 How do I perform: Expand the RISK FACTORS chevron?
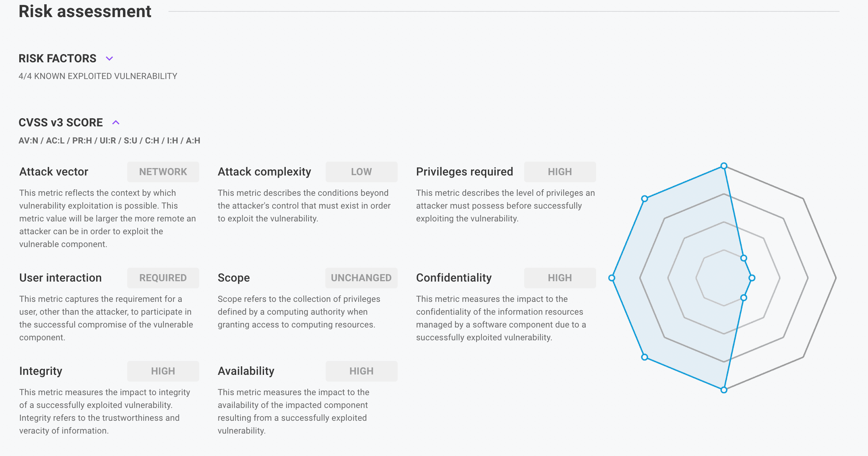pyautogui.click(x=109, y=59)
